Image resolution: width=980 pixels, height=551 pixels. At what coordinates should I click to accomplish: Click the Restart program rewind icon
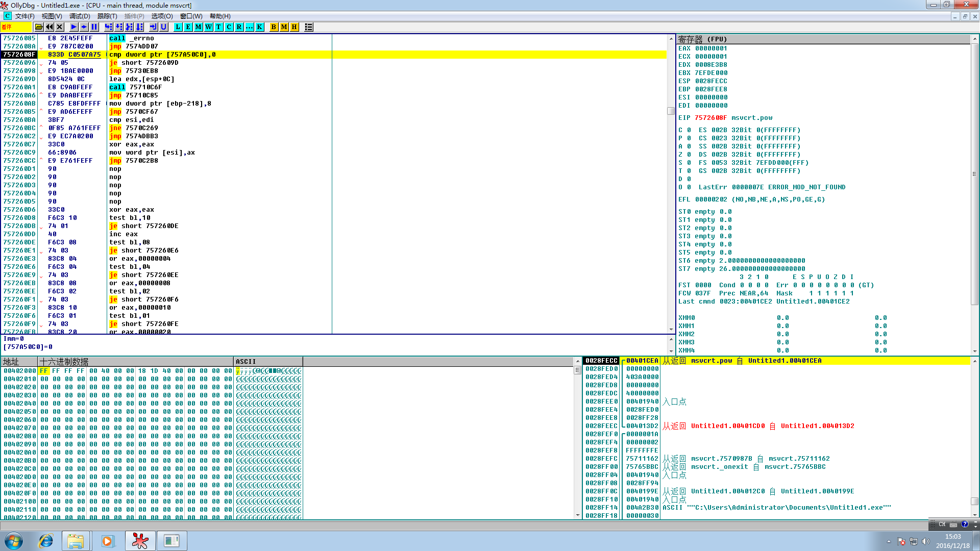(50, 27)
